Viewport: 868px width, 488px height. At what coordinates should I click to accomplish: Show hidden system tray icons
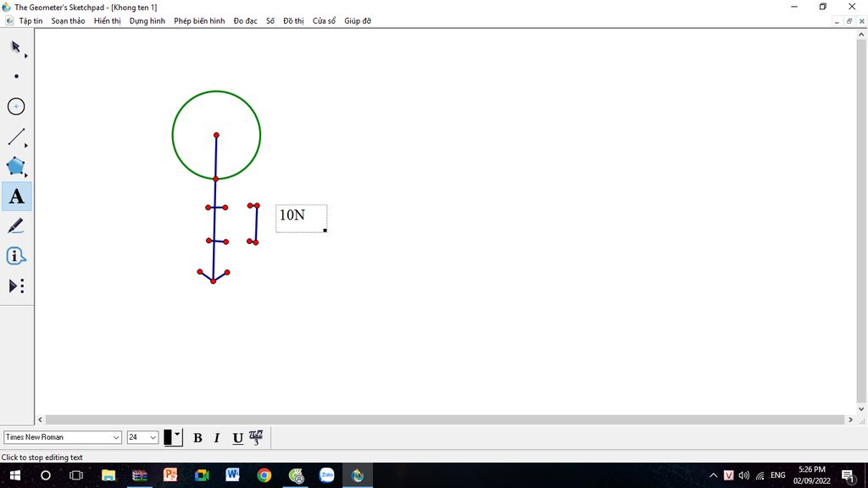click(x=714, y=475)
